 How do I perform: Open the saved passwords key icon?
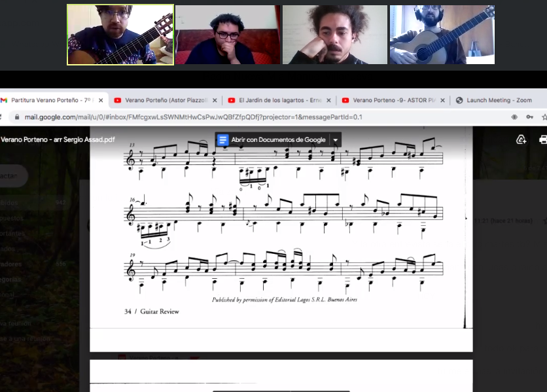coord(529,117)
